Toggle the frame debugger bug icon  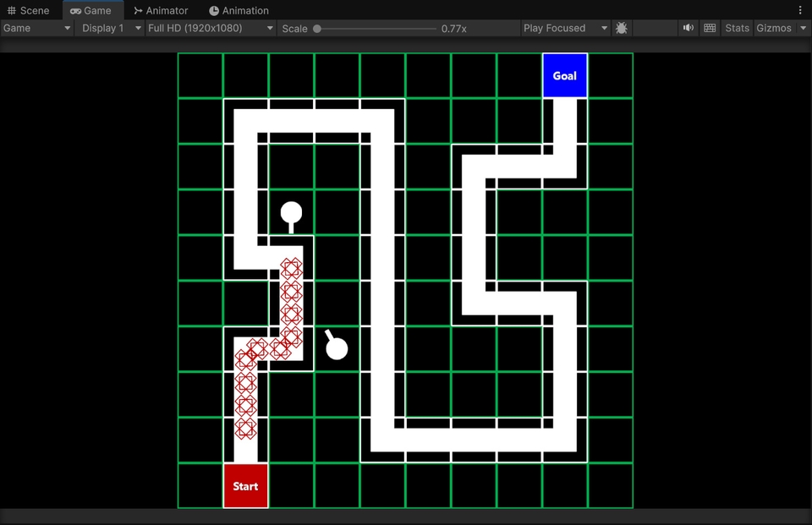pos(622,28)
